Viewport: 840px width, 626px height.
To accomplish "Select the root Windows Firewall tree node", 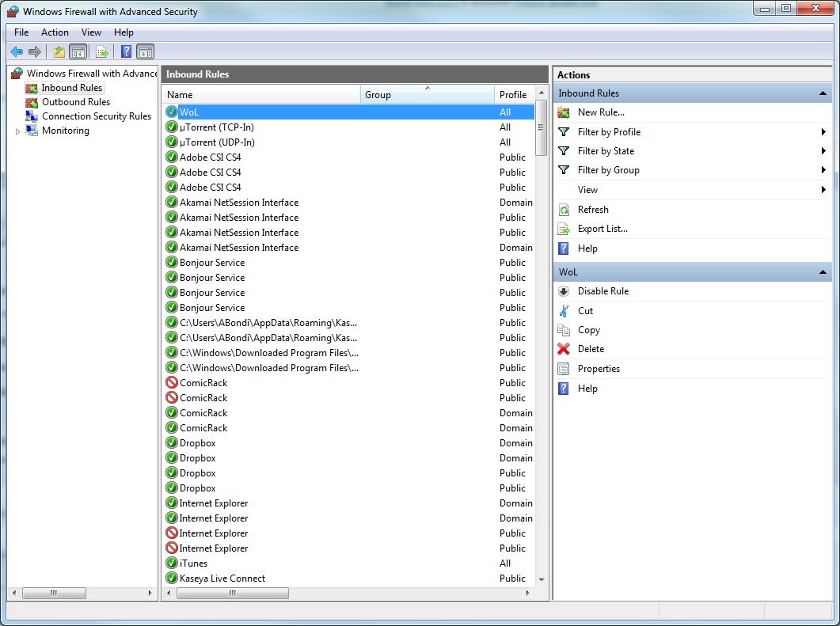I will tap(92, 74).
